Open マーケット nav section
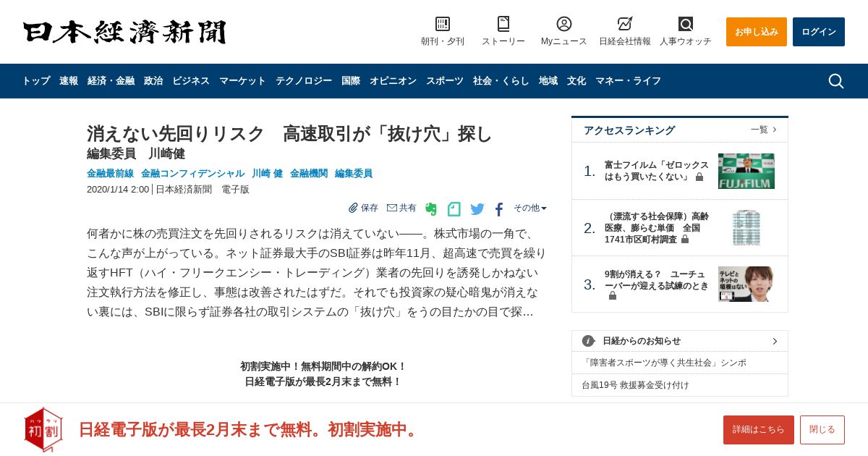This screenshot has width=868, height=456. click(242, 81)
